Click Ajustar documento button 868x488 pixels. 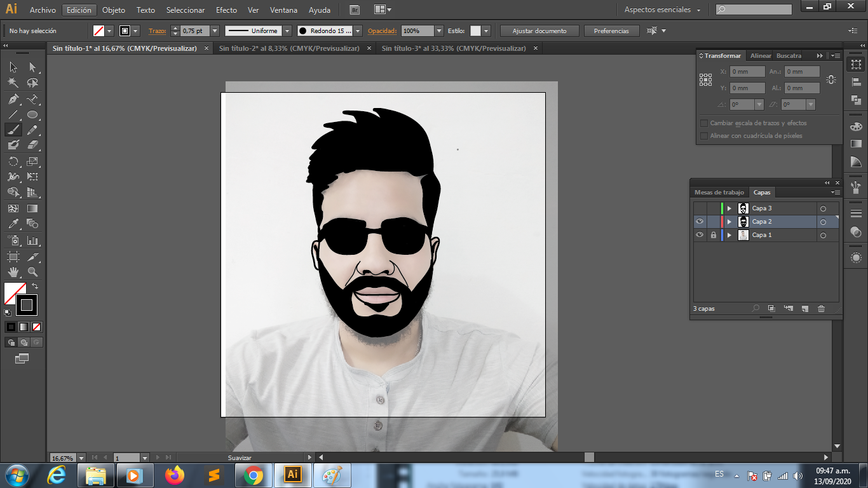pyautogui.click(x=539, y=30)
